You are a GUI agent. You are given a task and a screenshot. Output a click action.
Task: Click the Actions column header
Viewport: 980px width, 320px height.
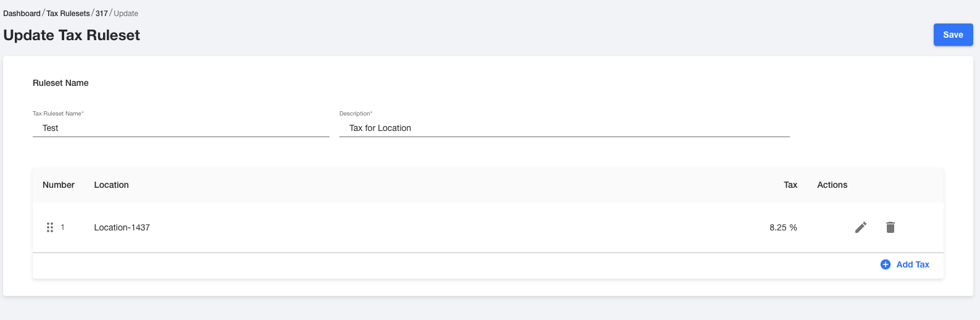click(832, 185)
